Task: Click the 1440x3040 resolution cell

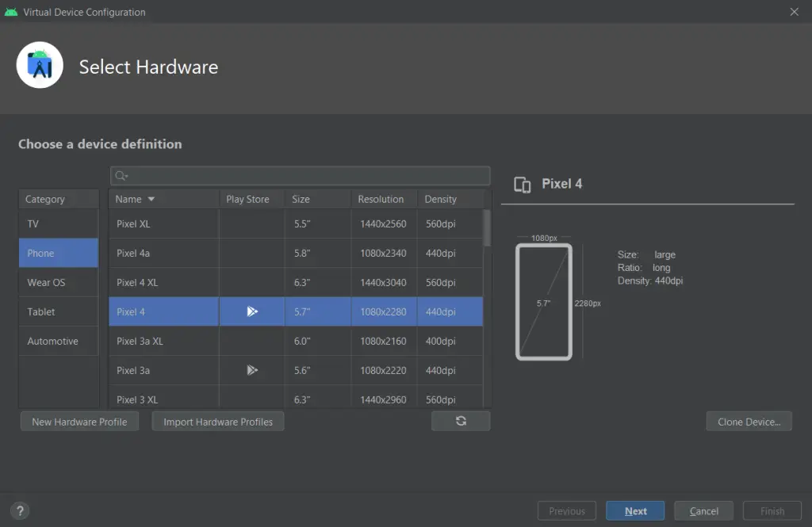Action: tap(385, 282)
